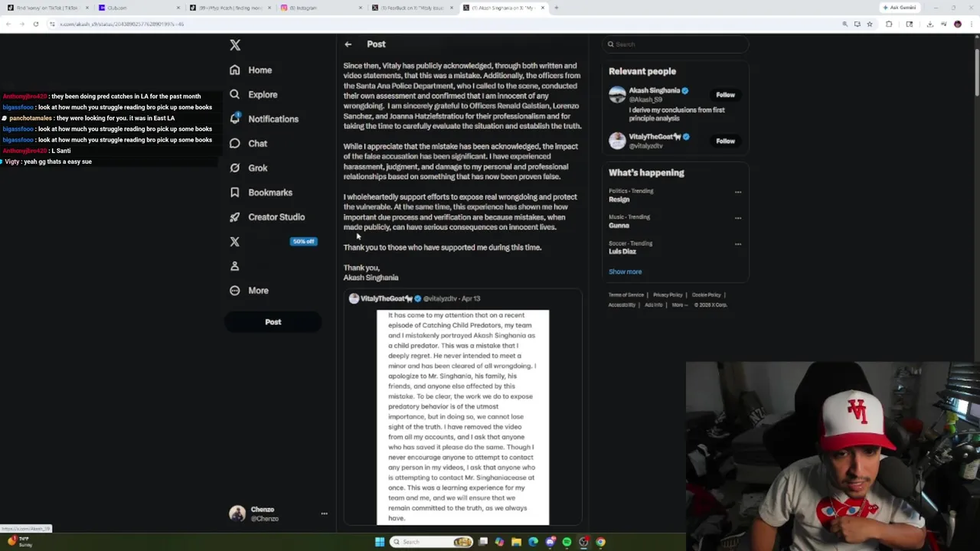
Task: Open Chrome from taskbar
Action: pos(601,542)
